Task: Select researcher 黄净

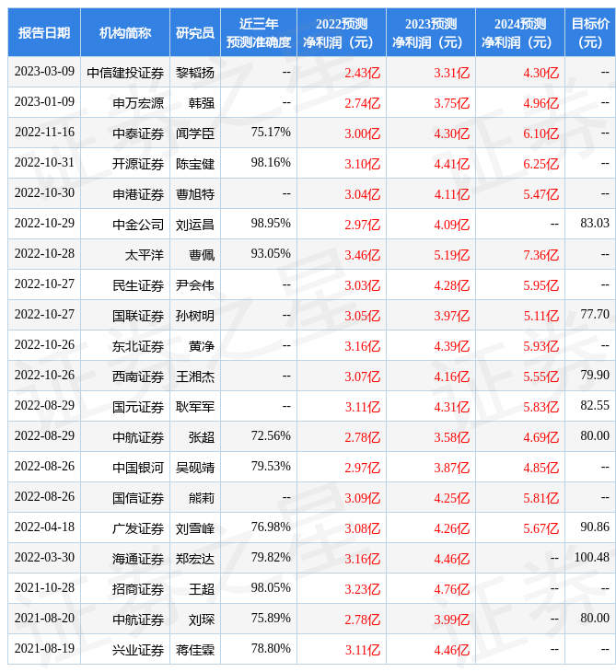Action: (x=201, y=346)
